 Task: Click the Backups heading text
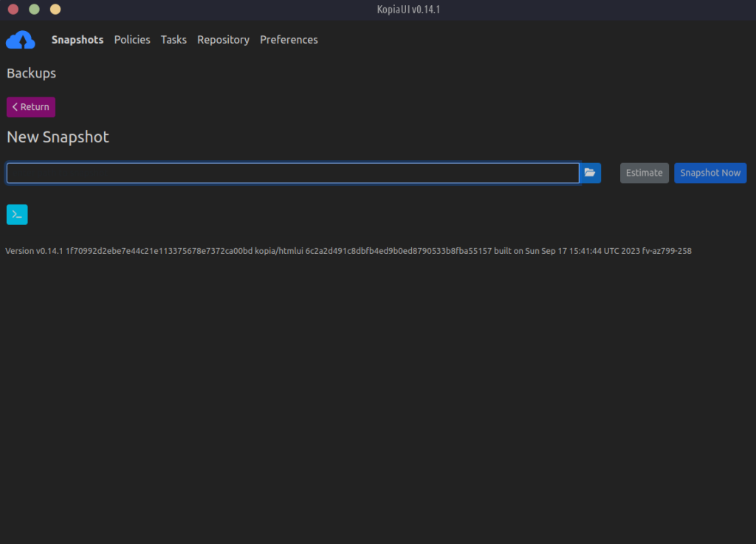pos(31,73)
